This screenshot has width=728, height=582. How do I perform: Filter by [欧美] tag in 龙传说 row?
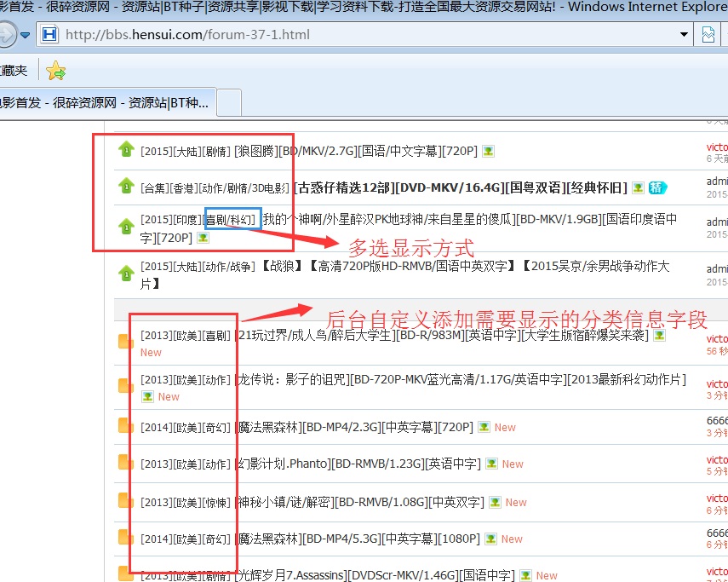click(186, 380)
